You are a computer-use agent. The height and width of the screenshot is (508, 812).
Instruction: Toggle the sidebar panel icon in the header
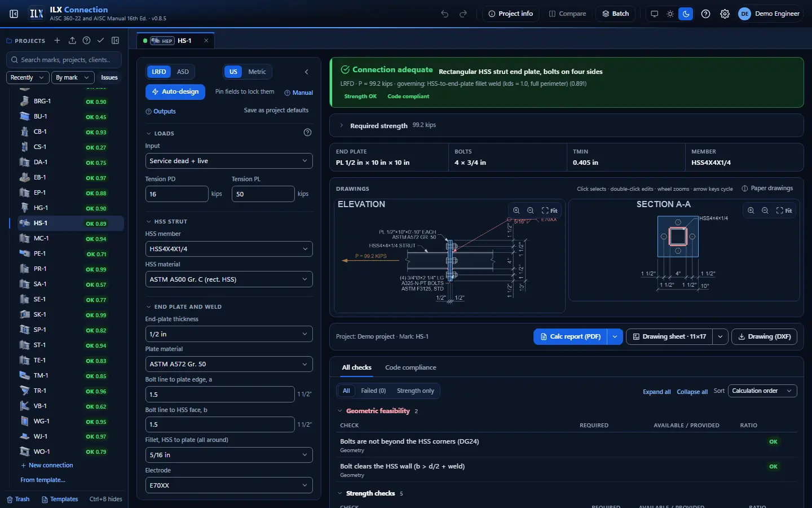click(x=14, y=14)
